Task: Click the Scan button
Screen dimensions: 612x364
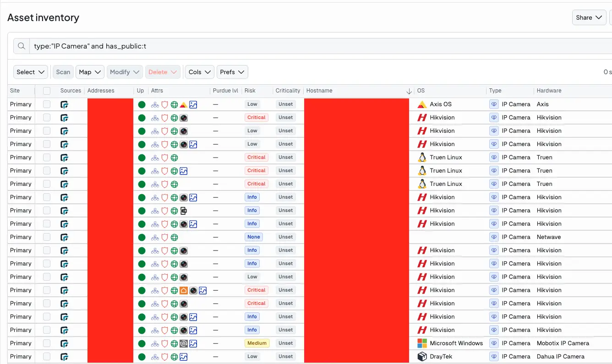Action: (x=63, y=72)
